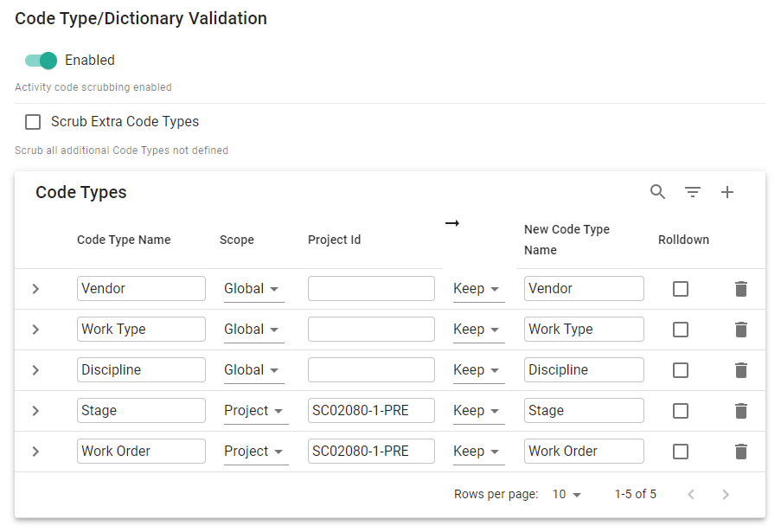Check the Rolldown box for the Stage row
The width and height of the screenshot is (781, 532).
tap(680, 410)
